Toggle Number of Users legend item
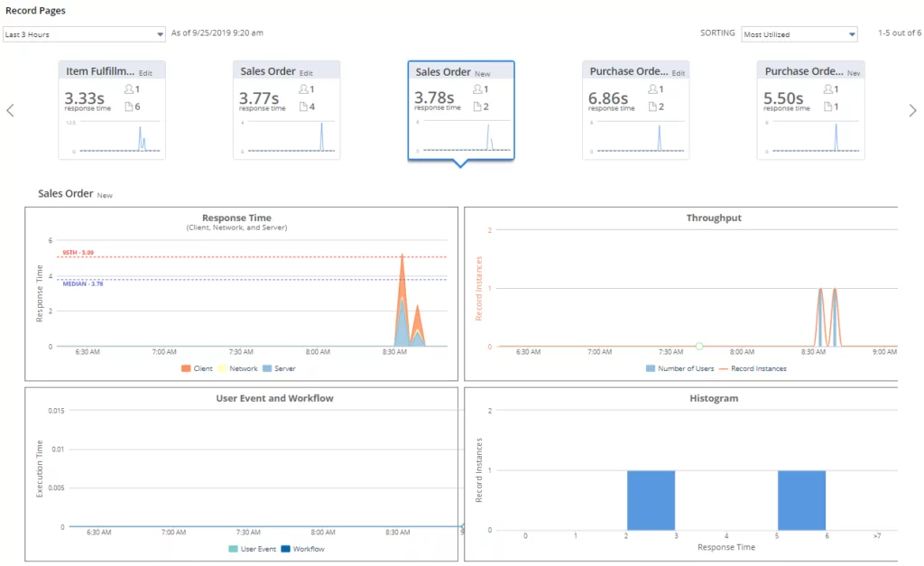 (x=679, y=368)
